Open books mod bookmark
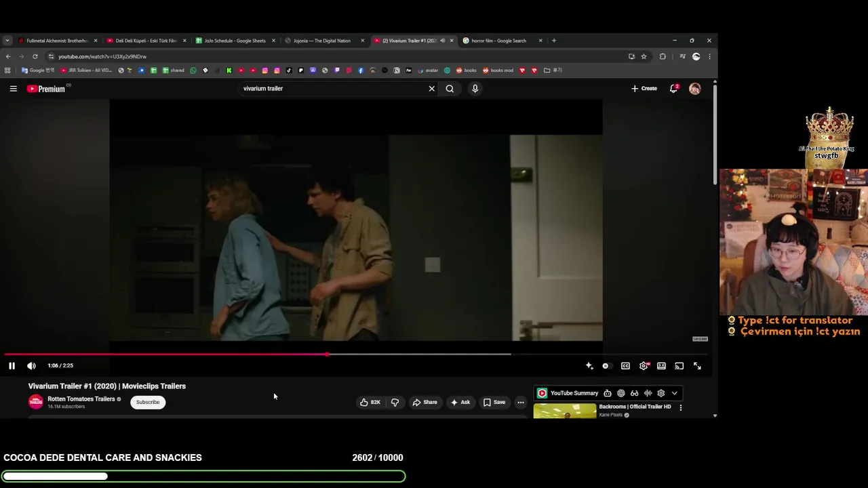 tap(498, 70)
